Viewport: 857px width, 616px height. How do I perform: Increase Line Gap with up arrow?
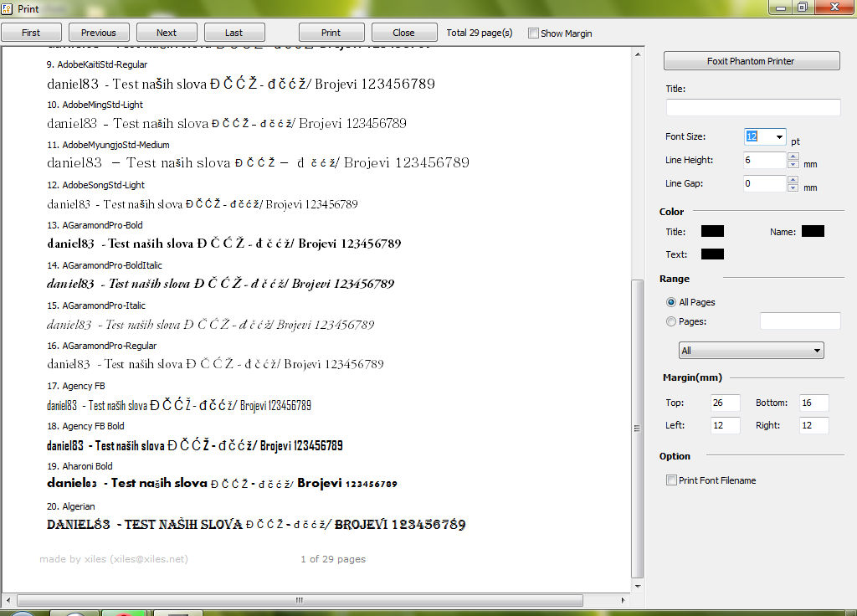(793, 180)
